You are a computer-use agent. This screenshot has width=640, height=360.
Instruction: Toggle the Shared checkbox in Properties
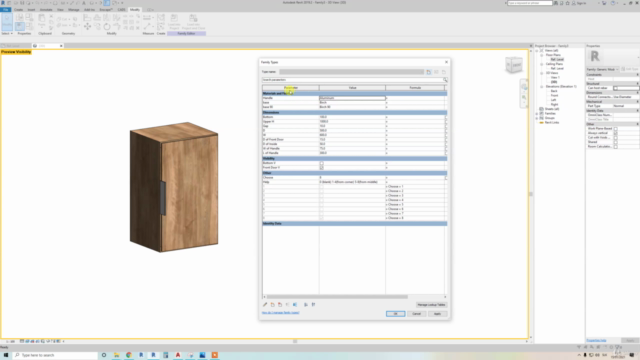[616, 142]
